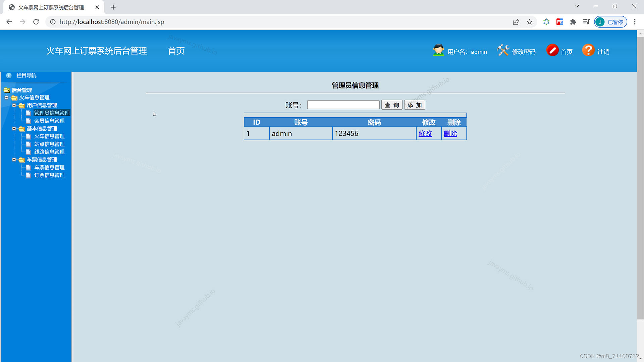644x362 pixels.
Task: Click the 密码 column header
Action: (374, 122)
